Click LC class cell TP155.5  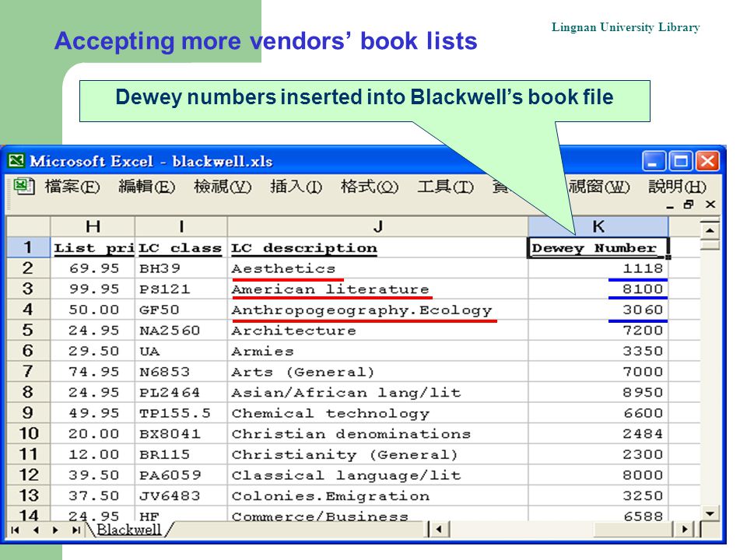[x=181, y=413]
